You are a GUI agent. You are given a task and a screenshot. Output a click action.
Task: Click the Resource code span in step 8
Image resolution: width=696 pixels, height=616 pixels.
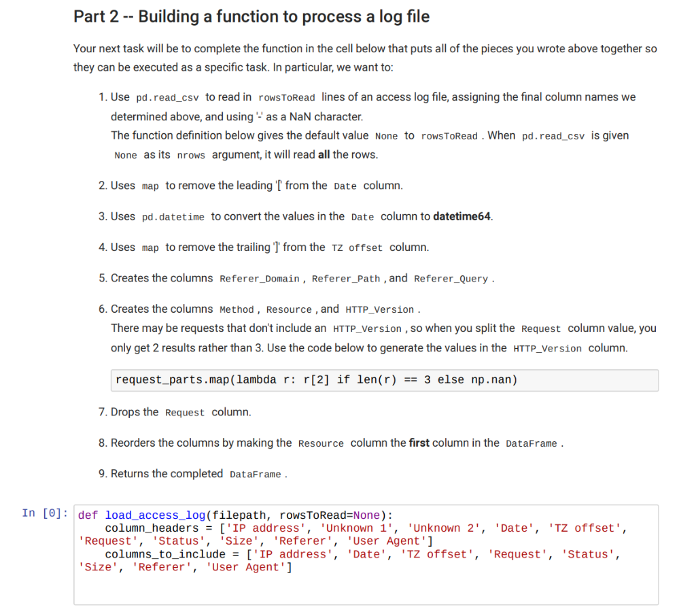coord(320,443)
